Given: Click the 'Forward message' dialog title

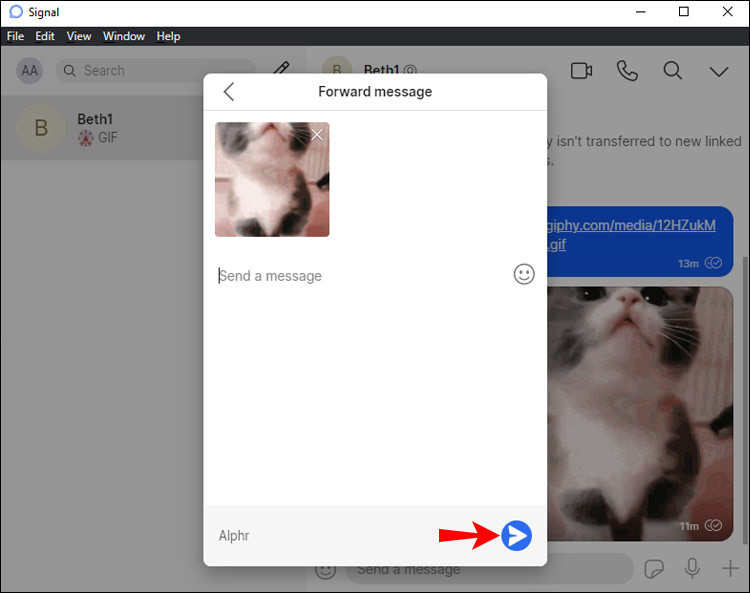Looking at the screenshot, I should tap(375, 91).
